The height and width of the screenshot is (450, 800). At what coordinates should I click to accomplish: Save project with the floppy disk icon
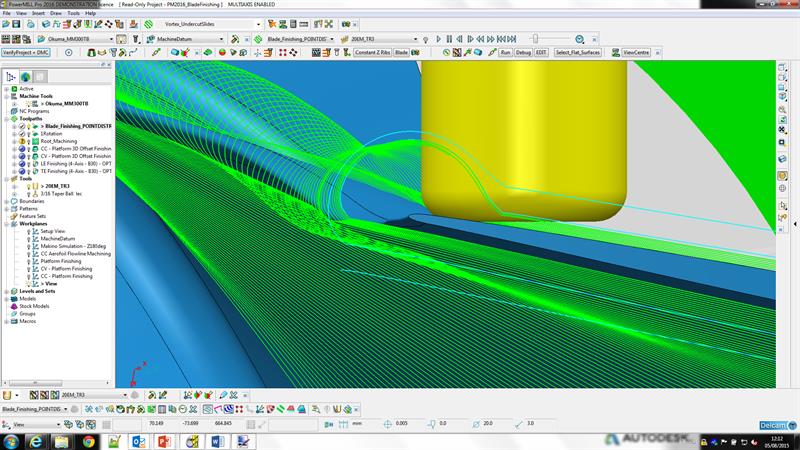click(x=16, y=24)
